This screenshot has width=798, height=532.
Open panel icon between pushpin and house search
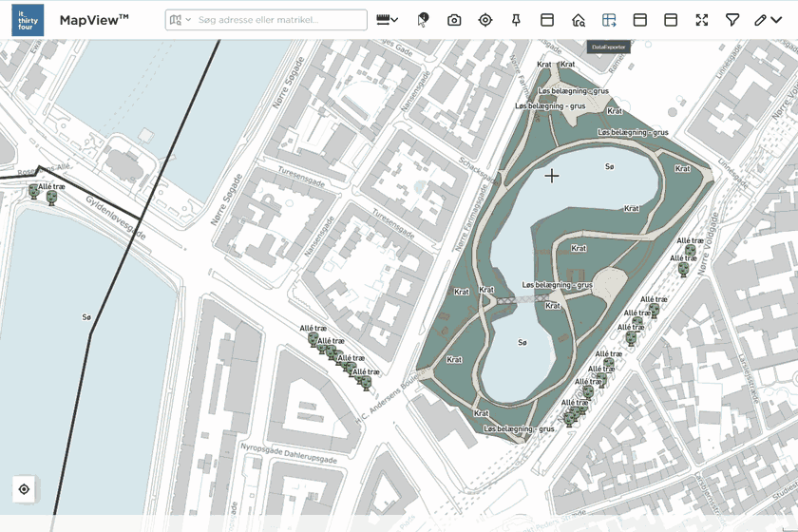[547, 20]
